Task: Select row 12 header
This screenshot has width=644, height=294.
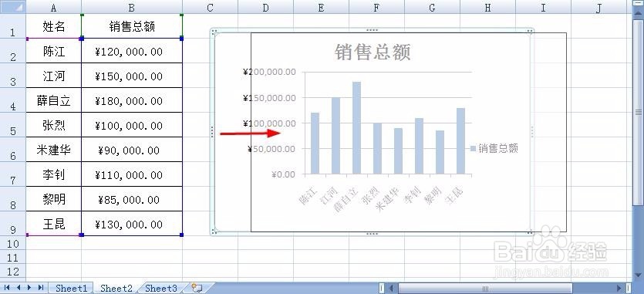Action: 13,272
